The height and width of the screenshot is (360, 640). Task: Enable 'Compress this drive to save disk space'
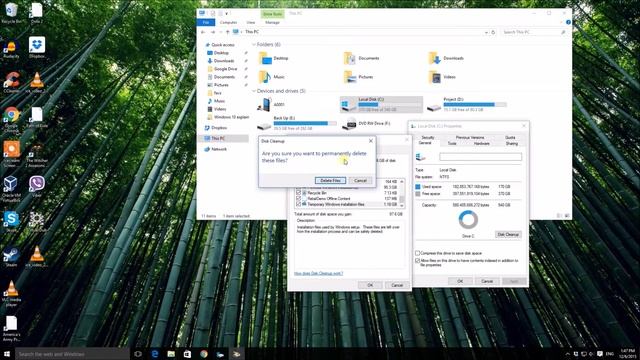(x=418, y=253)
